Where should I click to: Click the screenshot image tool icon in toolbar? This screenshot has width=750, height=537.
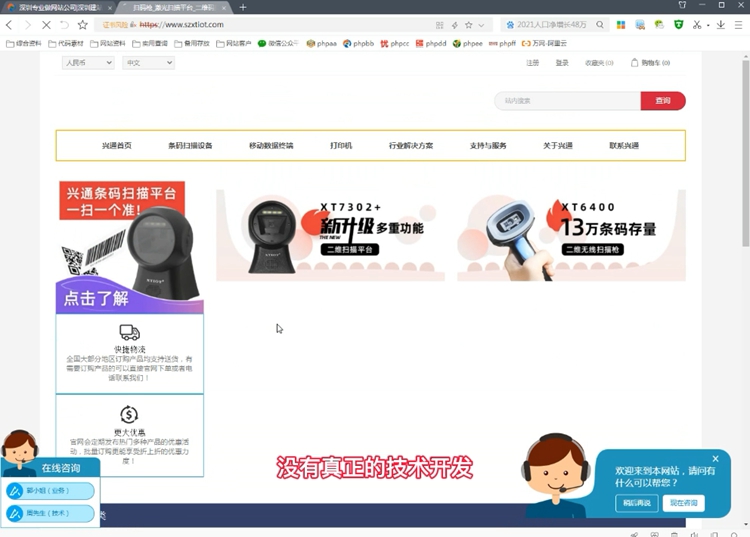pos(640,25)
